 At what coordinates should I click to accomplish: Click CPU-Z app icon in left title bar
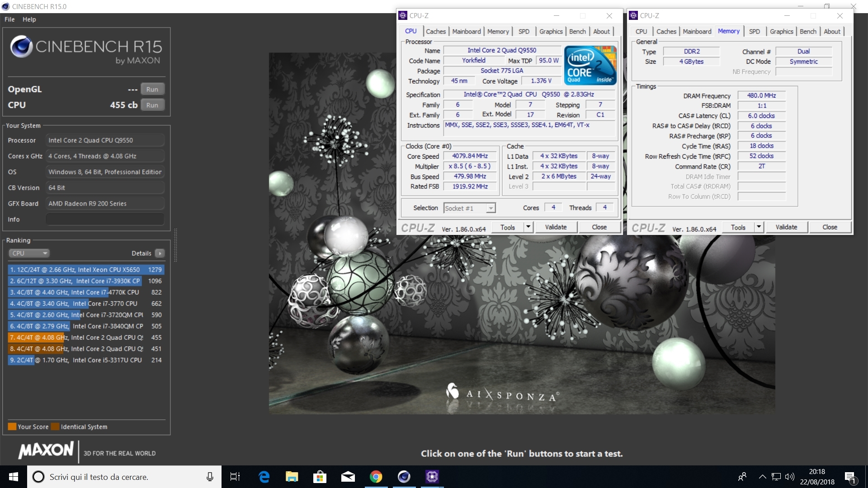pyautogui.click(x=403, y=15)
